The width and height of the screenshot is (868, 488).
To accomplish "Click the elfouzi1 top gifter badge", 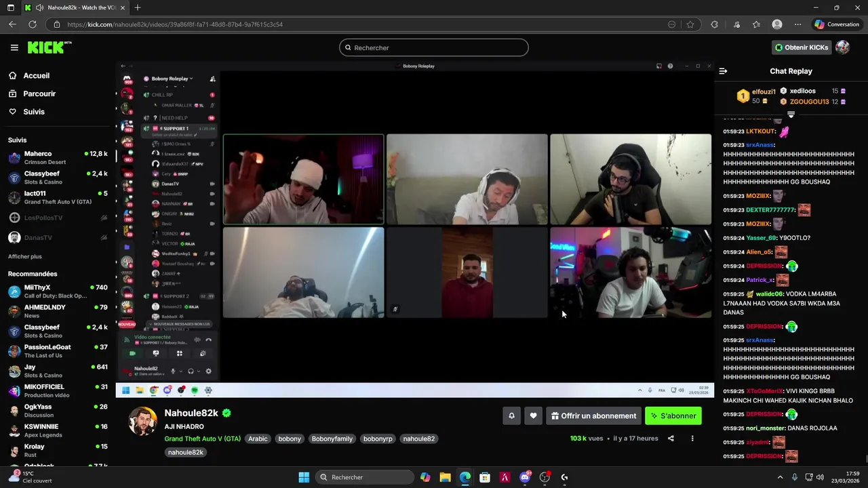I will 743,96.
